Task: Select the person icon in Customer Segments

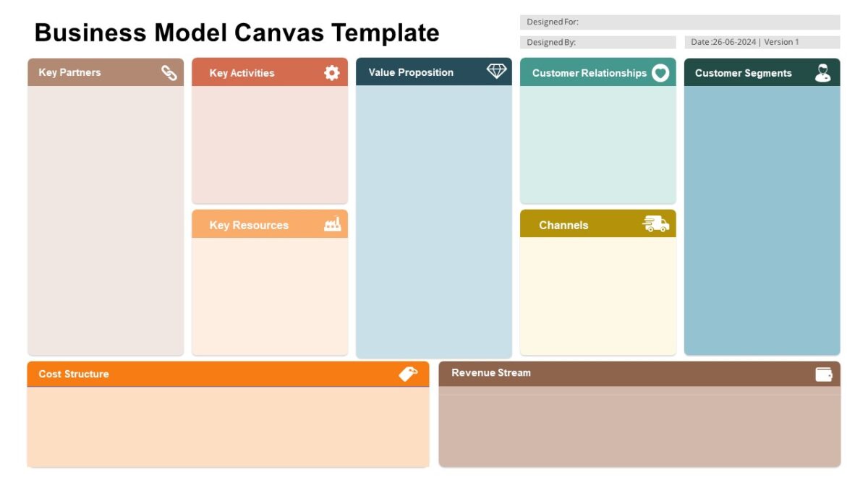Action: click(822, 72)
